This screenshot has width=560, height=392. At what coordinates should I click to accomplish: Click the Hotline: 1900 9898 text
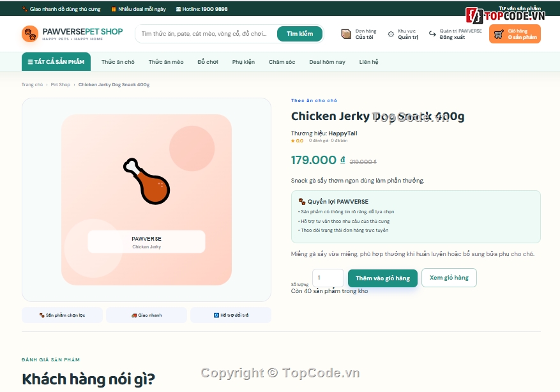click(205, 10)
